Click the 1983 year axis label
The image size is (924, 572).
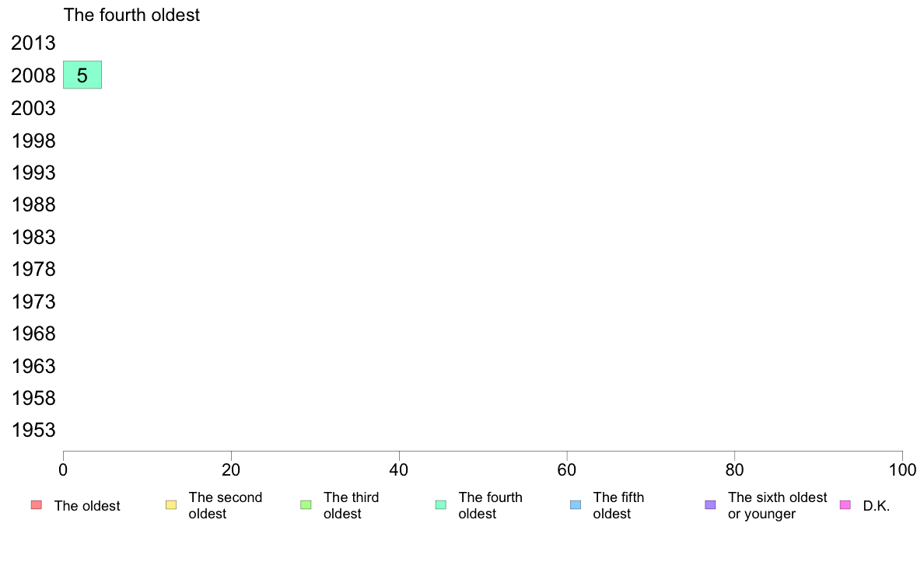click(33, 237)
